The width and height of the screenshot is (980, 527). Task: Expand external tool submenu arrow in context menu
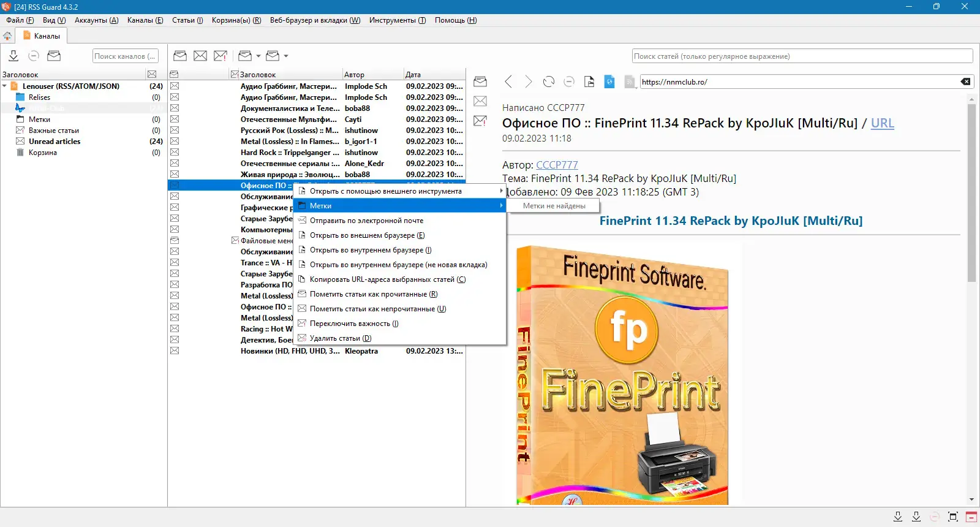(501, 191)
